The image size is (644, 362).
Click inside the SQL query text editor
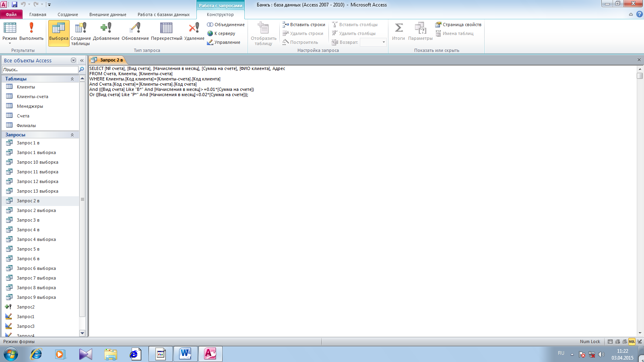point(362,201)
